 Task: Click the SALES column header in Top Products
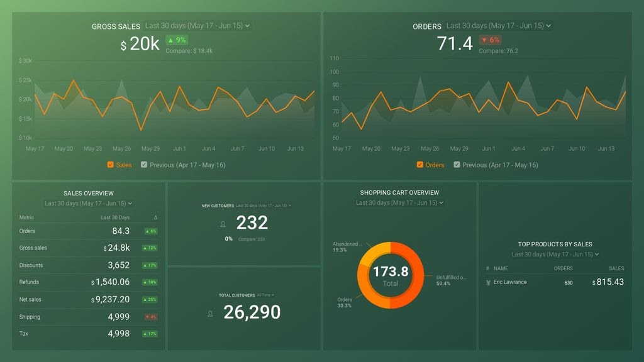616,268
